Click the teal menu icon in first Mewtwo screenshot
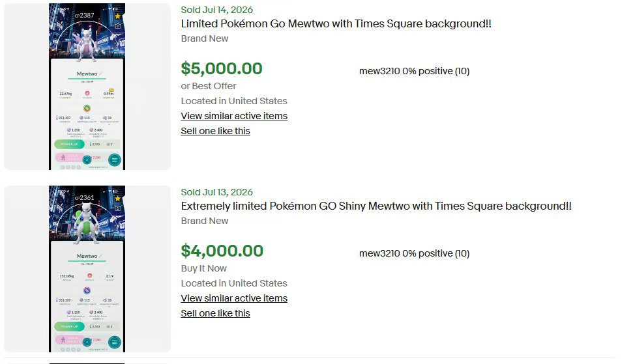This screenshot has height=364, width=633. 115,160
